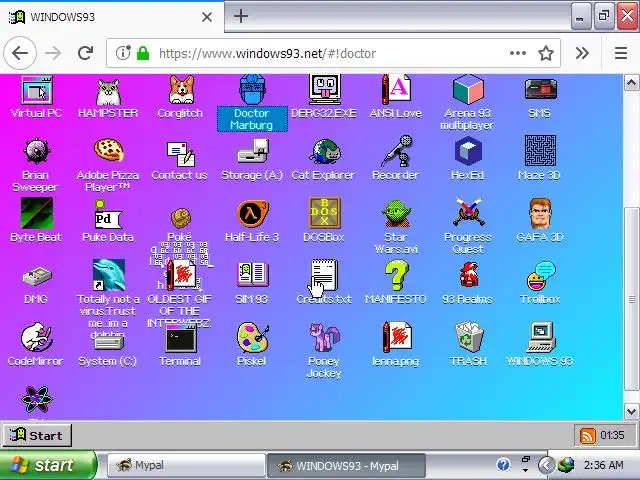Open the TRASH recycle bin icon
The image size is (640, 480).
point(469,337)
